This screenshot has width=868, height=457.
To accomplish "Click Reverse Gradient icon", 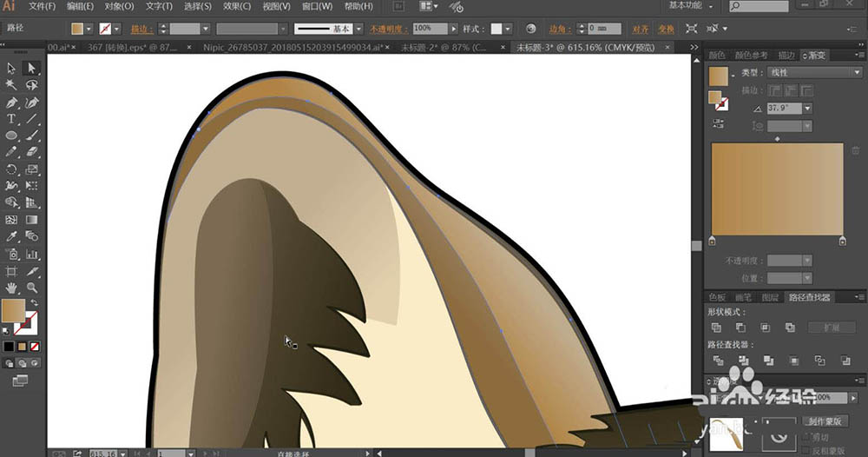I will click(718, 123).
